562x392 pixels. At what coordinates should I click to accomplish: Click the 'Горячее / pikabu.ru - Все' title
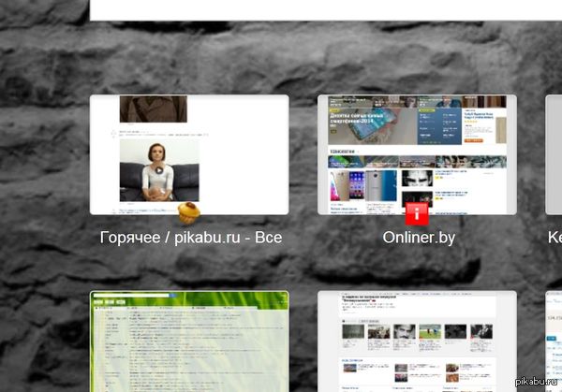tap(190, 238)
